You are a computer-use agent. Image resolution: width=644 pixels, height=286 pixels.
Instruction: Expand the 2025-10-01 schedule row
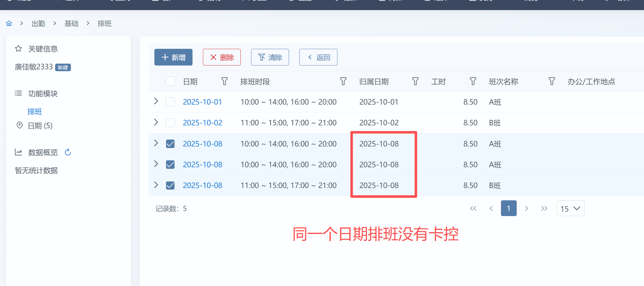coord(156,101)
